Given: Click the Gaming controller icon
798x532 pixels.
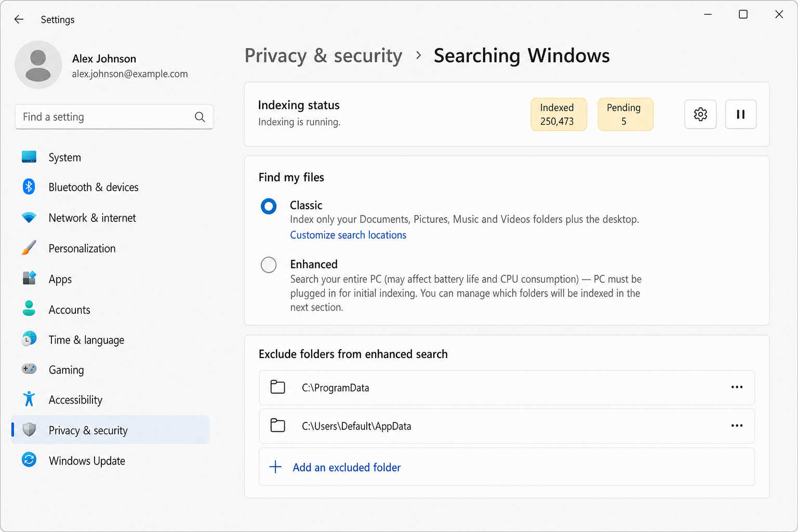Looking at the screenshot, I should pos(29,369).
